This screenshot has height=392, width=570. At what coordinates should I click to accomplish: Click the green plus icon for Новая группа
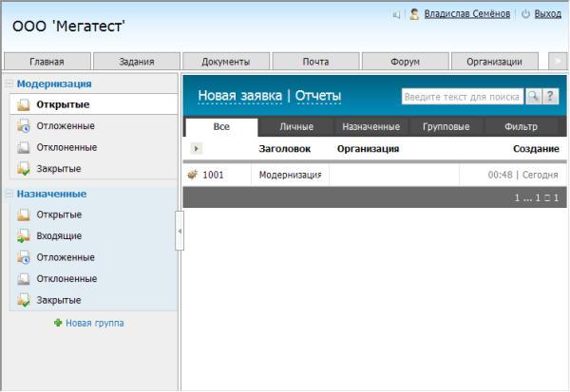pyautogui.click(x=58, y=323)
